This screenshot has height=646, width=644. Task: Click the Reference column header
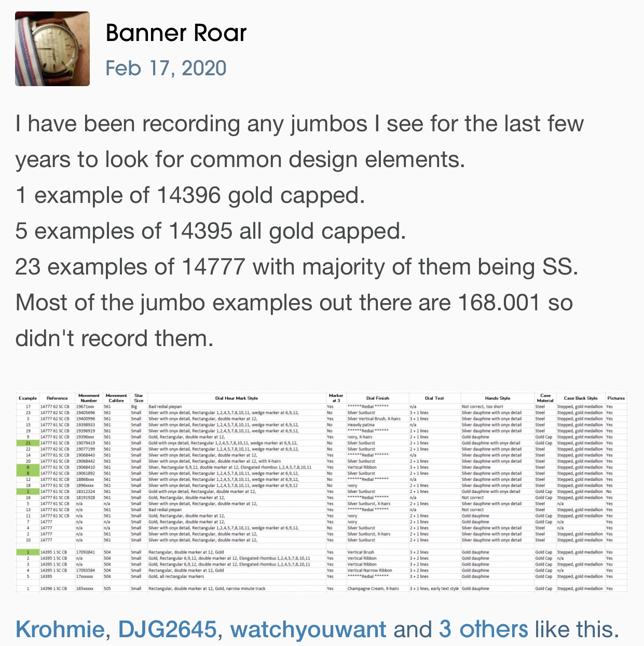point(57,398)
